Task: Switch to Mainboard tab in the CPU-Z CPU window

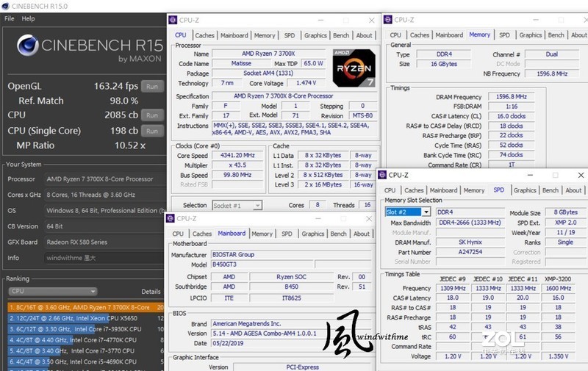Action: tap(234, 35)
